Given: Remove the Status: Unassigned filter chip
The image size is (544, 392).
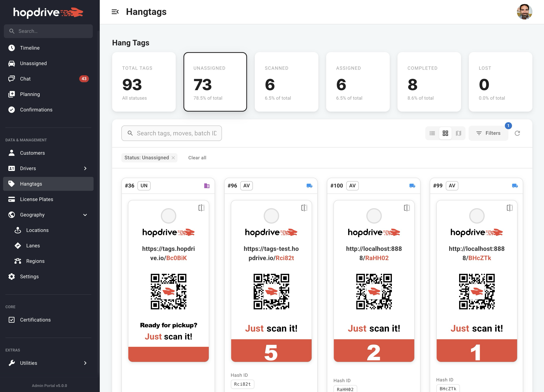Looking at the screenshot, I should pyautogui.click(x=173, y=158).
